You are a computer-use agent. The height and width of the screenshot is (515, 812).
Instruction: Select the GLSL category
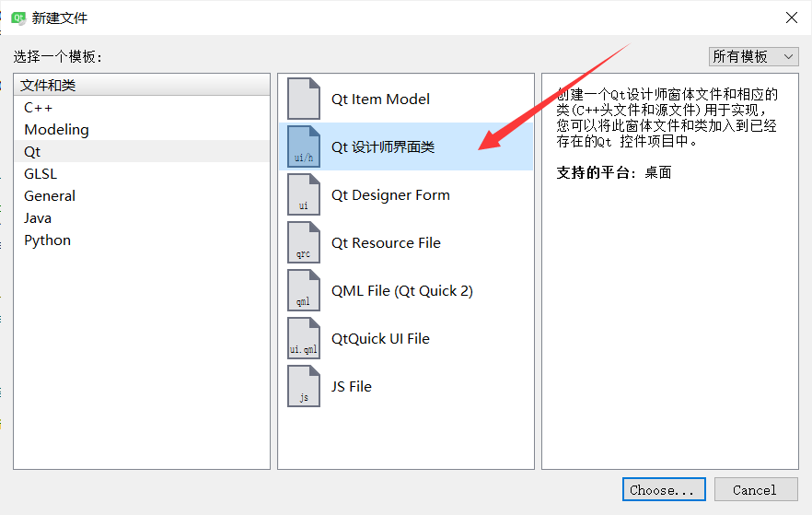point(142,173)
